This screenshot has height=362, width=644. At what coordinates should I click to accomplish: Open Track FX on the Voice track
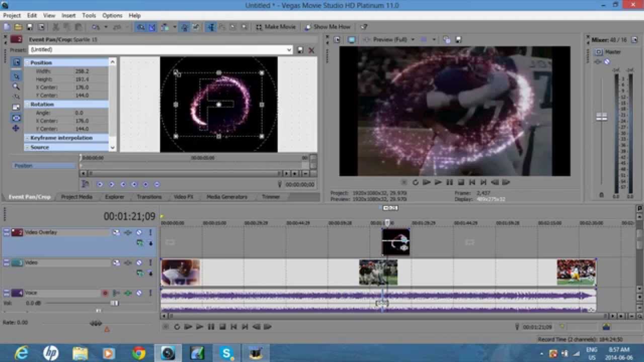(x=128, y=293)
